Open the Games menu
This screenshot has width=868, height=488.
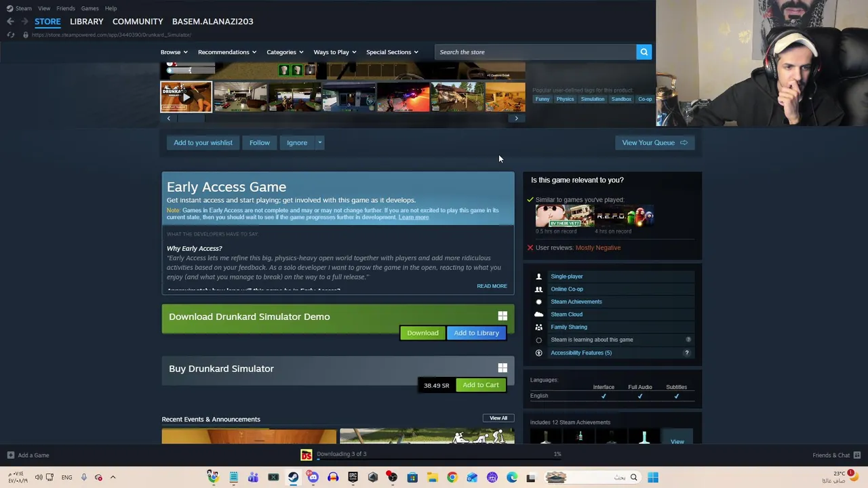pyautogui.click(x=90, y=8)
